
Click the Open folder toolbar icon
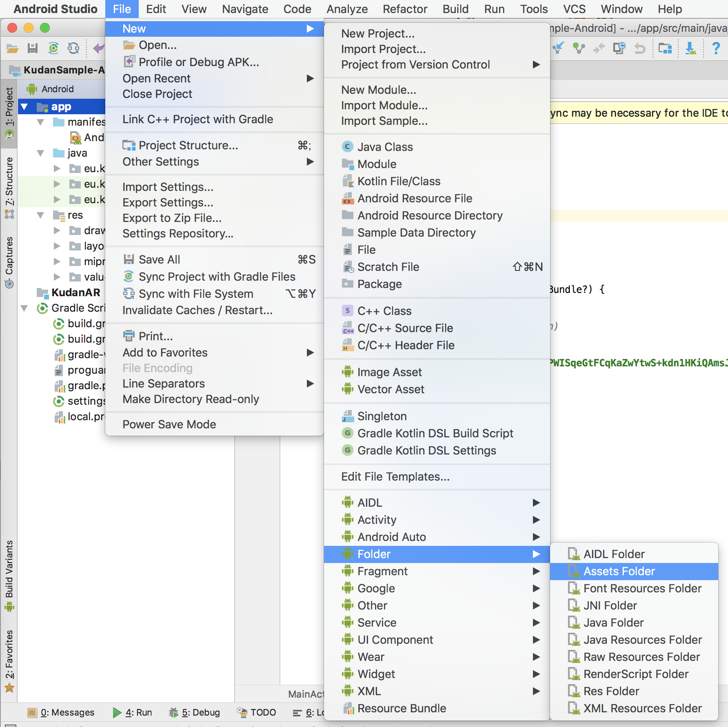tap(12, 49)
